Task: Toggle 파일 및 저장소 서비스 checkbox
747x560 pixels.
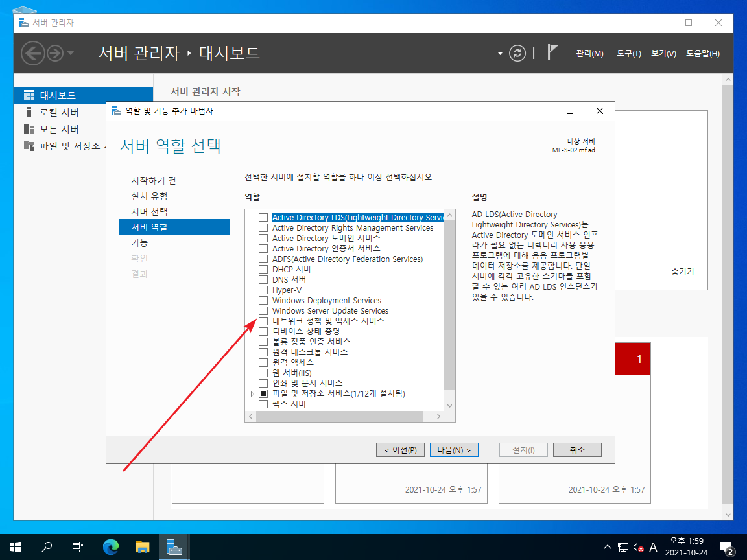Action: (x=263, y=394)
